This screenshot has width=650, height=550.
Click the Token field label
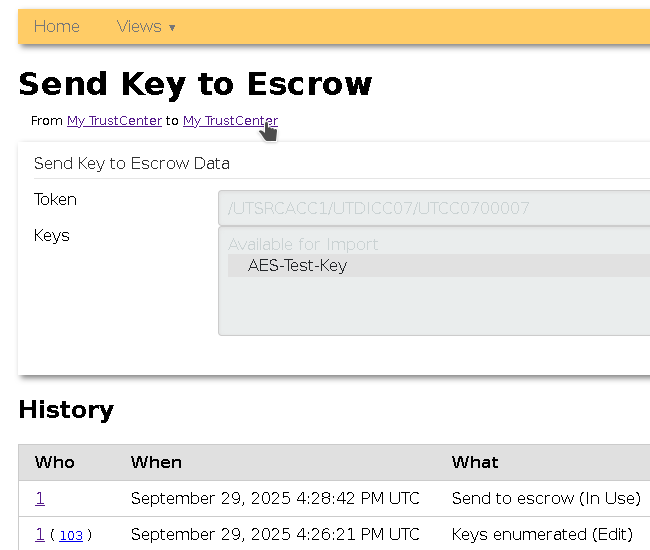click(55, 199)
